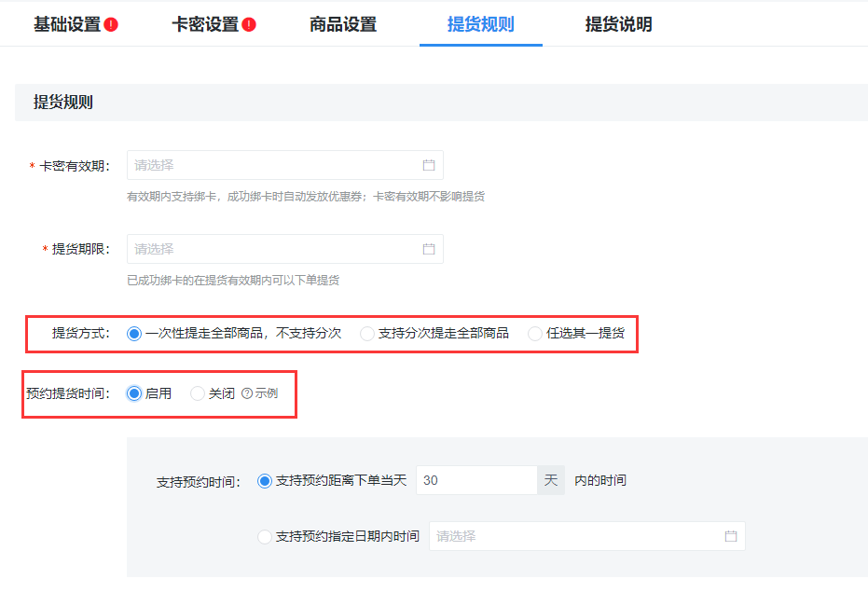Switch to the 商品设置 tab
Viewport: 868px width, 606px height.
[x=342, y=25]
